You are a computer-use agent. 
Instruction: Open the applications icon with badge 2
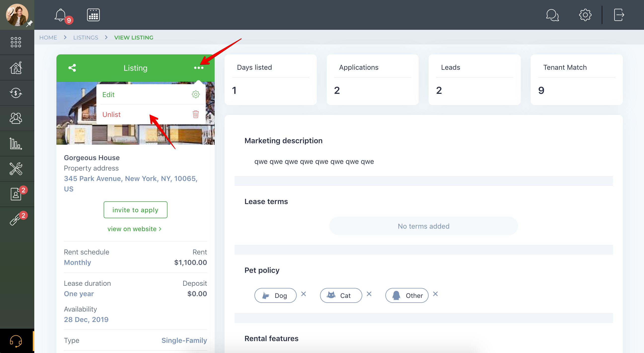click(x=16, y=194)
